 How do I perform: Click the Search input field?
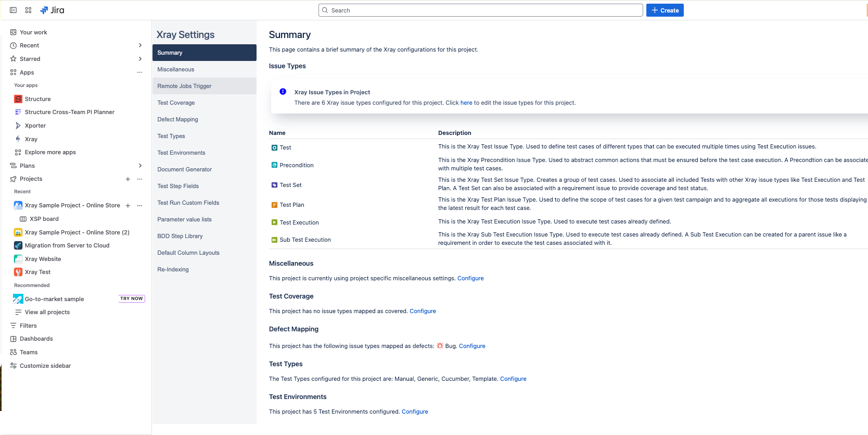coord(481,10)
